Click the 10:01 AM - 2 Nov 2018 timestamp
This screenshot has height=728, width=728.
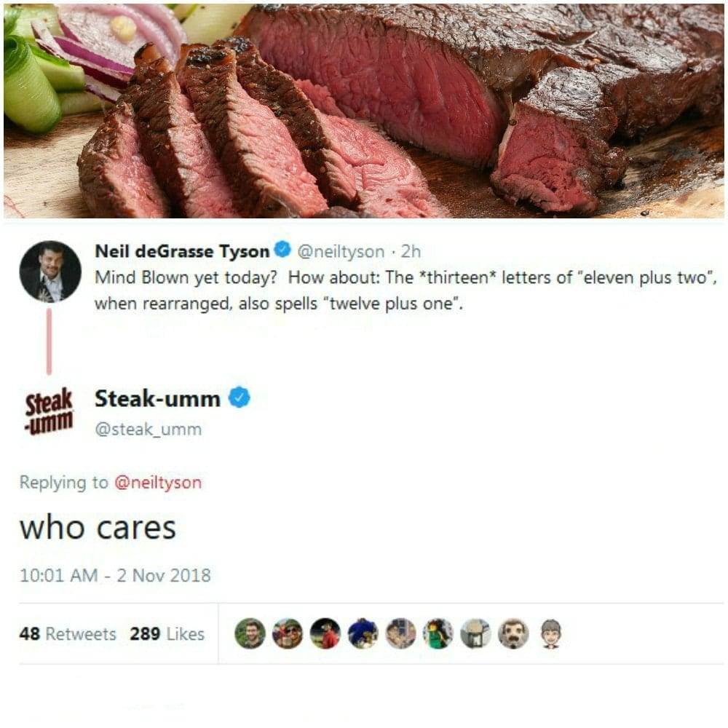coord(115,575)
